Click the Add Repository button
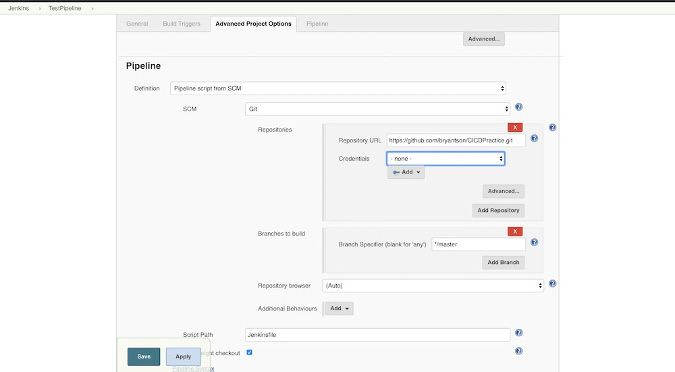The image size is (675, 372). (498, 211)
